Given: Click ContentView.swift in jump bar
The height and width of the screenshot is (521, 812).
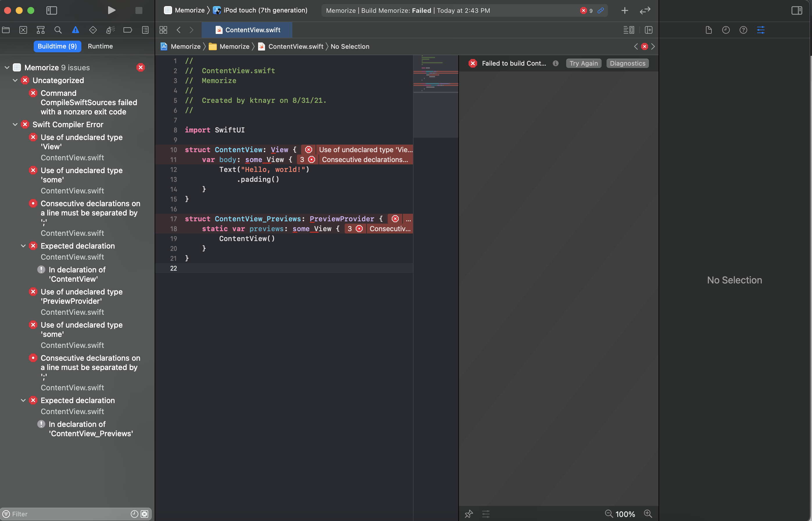Looking at the screenshot, I should [x=291, y=46].
